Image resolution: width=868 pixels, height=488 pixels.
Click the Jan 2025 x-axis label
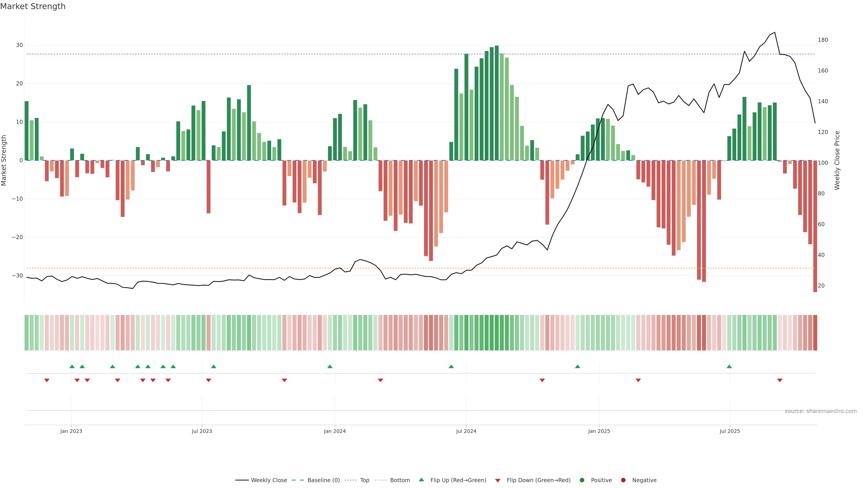coord(599,431)
